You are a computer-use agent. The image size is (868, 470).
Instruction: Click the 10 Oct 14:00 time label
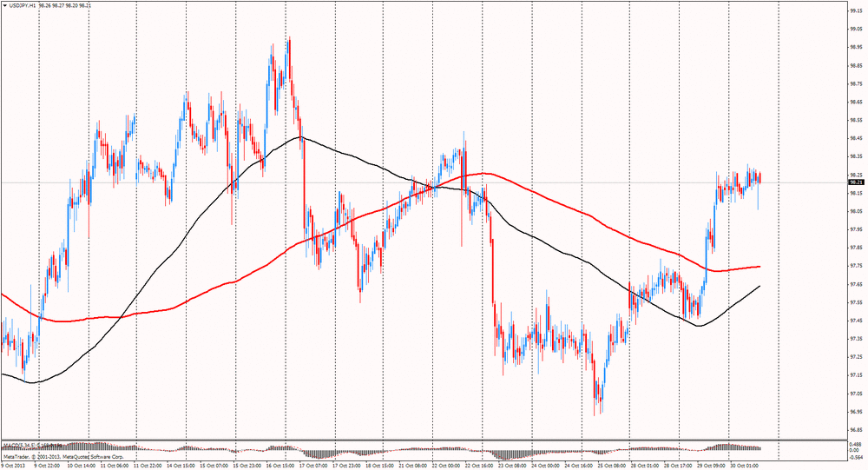click(80, 466)
